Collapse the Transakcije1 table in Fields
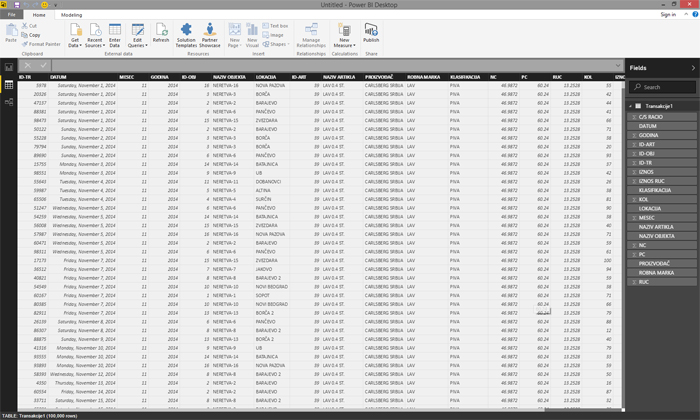 tap(631, 105)
